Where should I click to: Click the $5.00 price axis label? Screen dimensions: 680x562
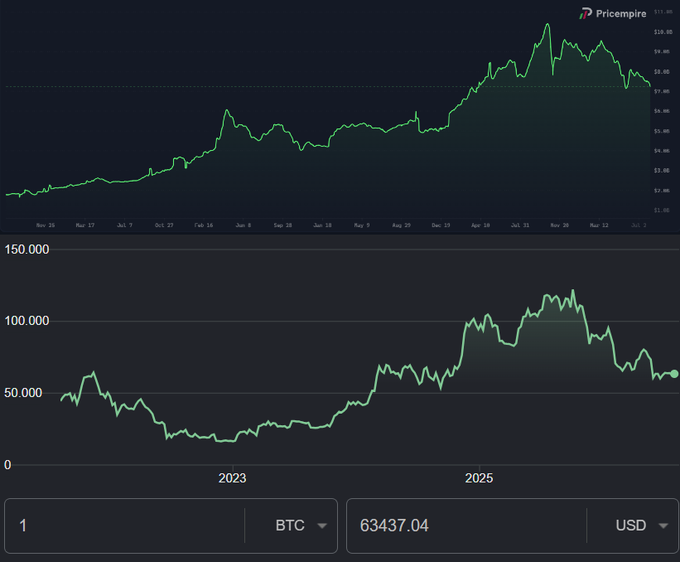[x=662, y=131]
